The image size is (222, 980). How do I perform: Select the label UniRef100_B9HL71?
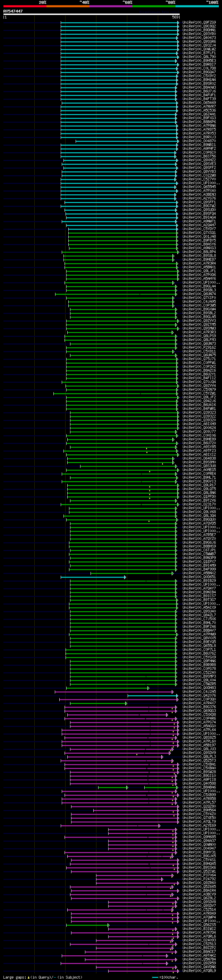pos(199,477)
